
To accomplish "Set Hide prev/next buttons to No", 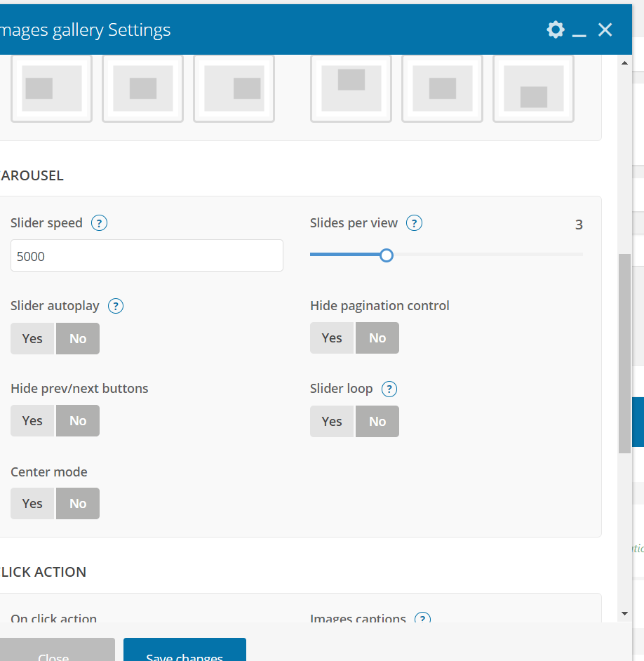I will point(78,421).
